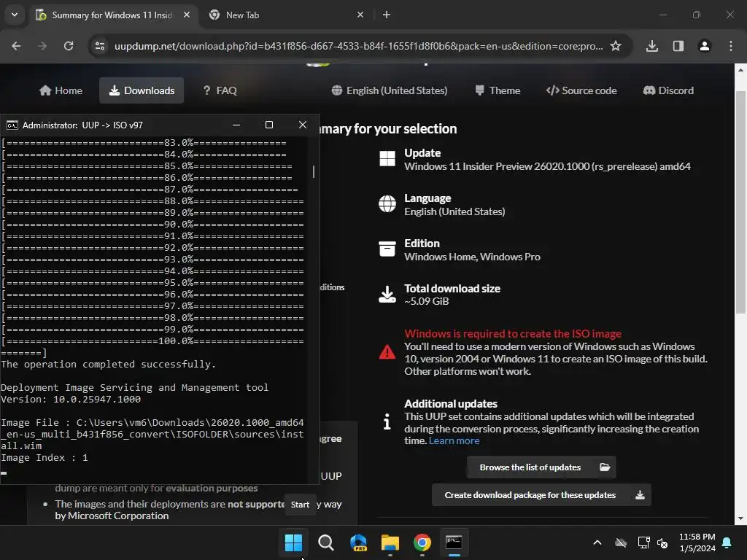Switch to the command prompt taskbar icon
Viewport: 747px width, 560px height.
coord(454,542)
